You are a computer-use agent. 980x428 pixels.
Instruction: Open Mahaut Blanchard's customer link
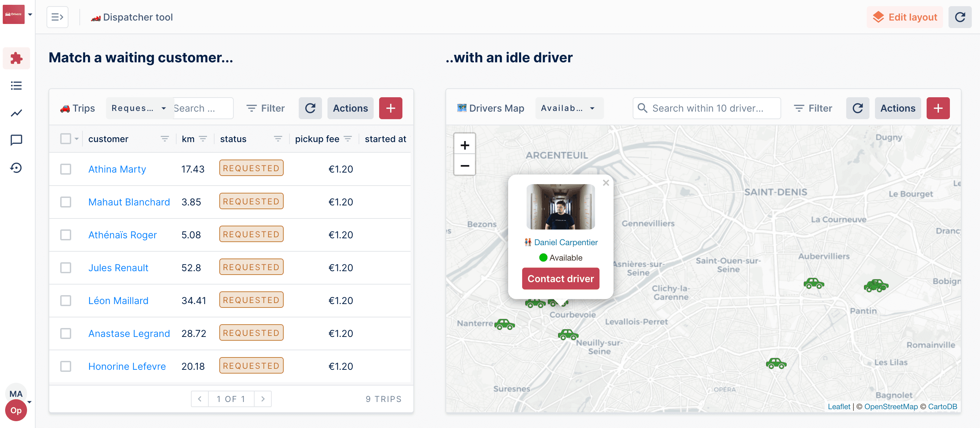[129, 202]
